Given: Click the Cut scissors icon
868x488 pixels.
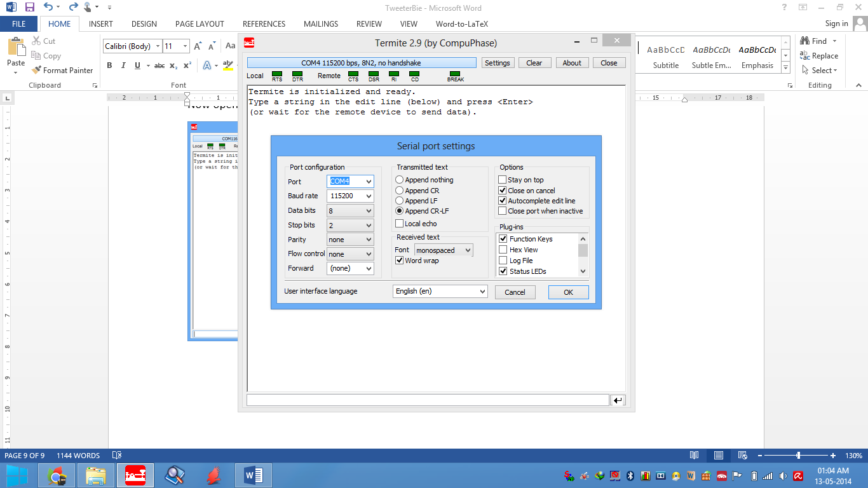Looking at the screenshot, I should (36, 41).
